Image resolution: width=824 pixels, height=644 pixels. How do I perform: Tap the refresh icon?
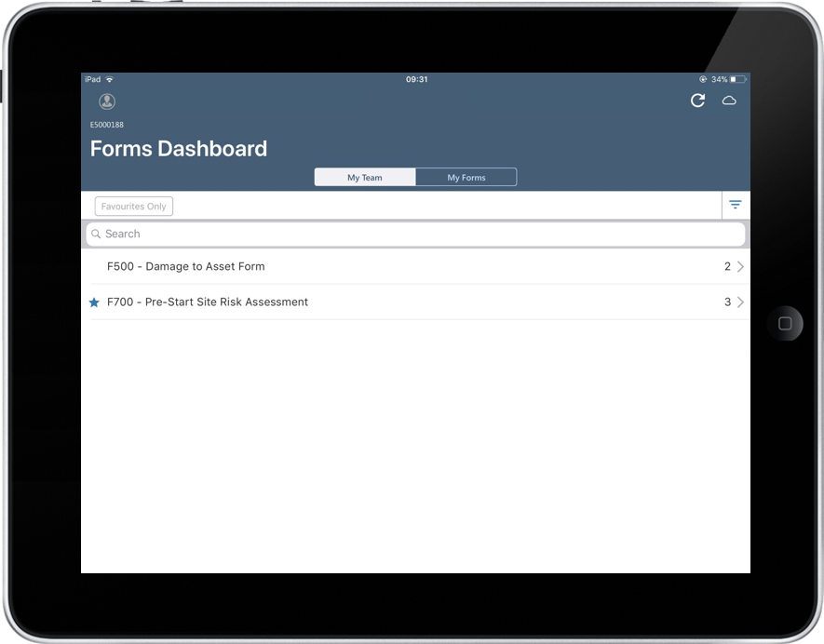697,101
